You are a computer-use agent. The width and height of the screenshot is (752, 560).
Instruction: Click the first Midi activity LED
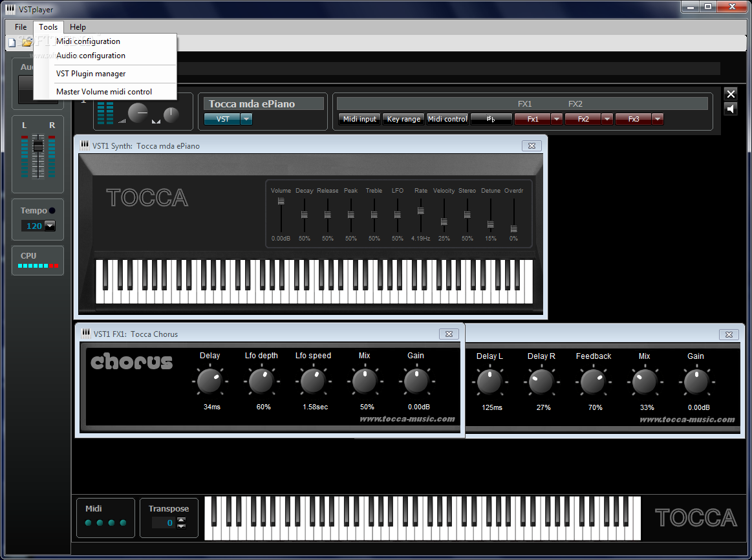pyautogui.click(x=88, y=522)
